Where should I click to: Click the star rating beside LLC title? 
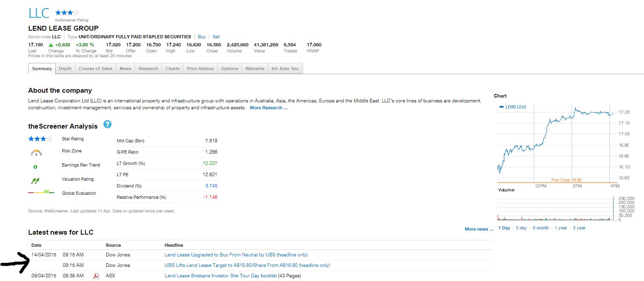(x=67, y=13)
